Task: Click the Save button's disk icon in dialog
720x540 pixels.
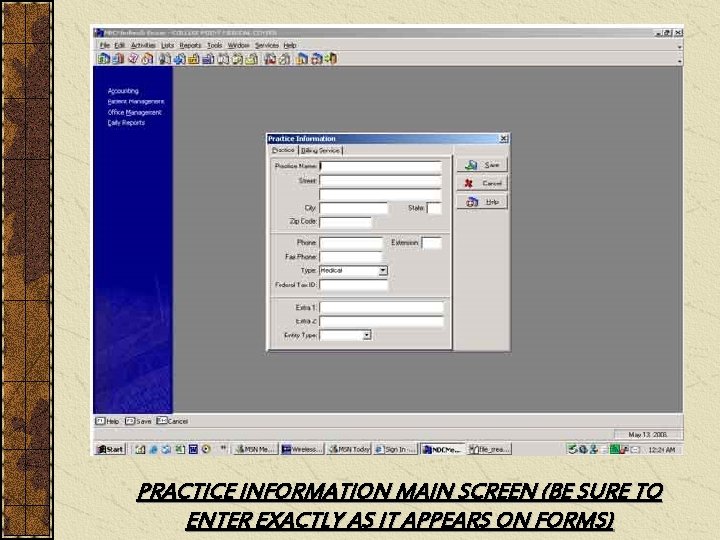Action: coord(471,165)
